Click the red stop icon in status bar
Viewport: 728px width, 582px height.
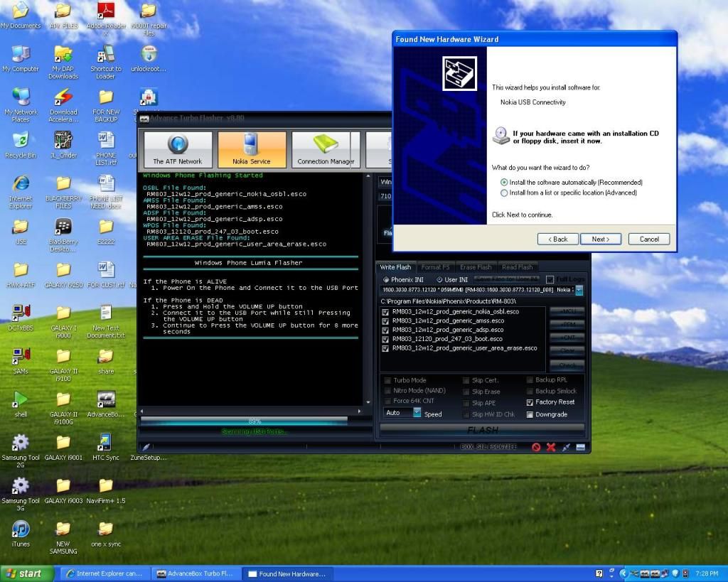point(536,447)
